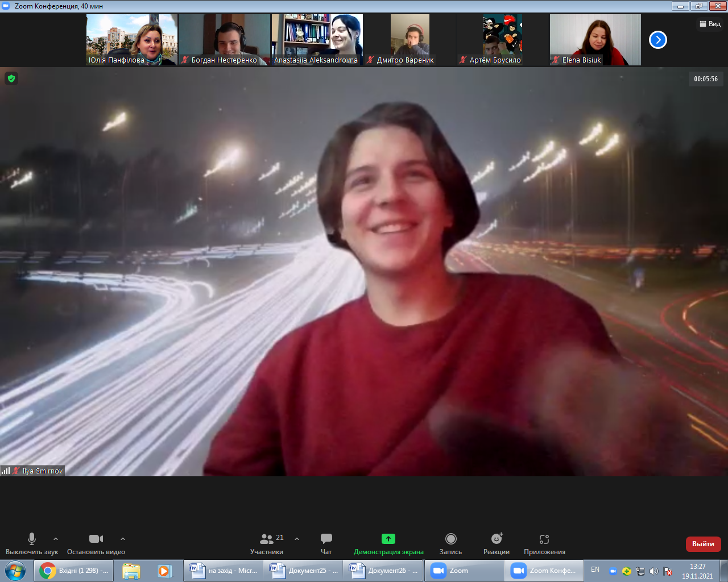Show next participants with blue arrow

click(x=658, y=40)
